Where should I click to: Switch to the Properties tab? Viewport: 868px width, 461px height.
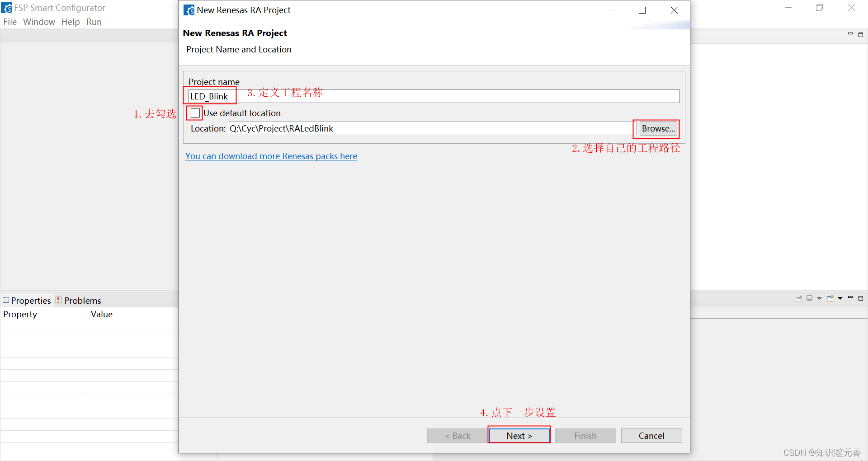[27, 301]
